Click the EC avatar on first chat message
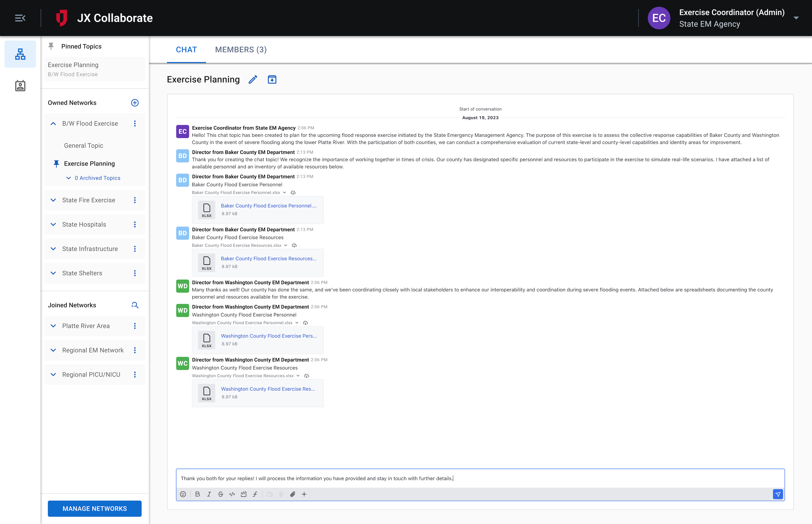Image resolution: width=812 pixels, height=524 pixels. 182,131
